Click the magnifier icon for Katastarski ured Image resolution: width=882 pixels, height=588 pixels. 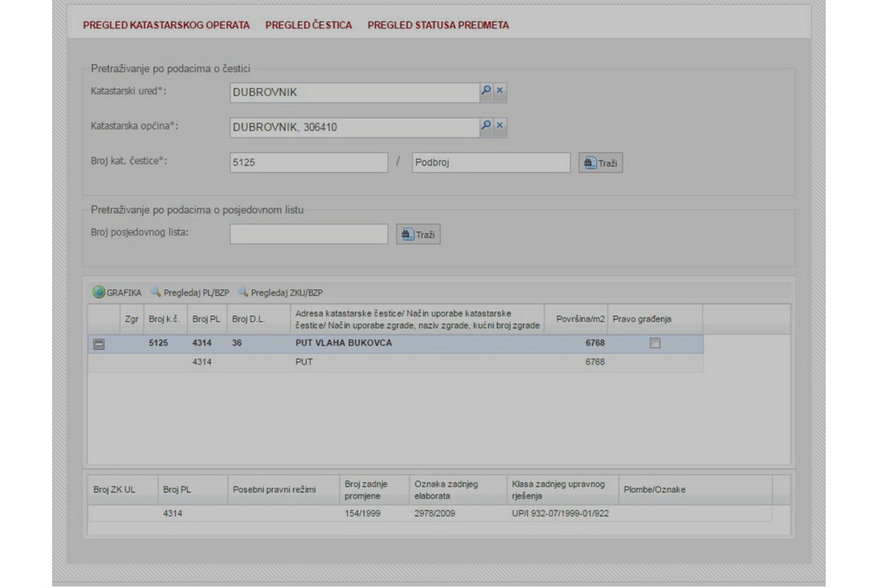click(x=485, y=90)
